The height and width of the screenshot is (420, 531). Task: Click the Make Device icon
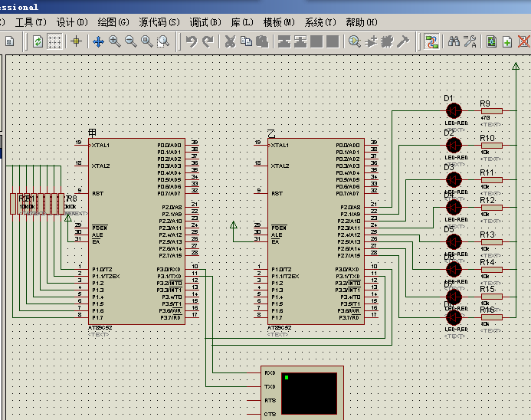371,41
